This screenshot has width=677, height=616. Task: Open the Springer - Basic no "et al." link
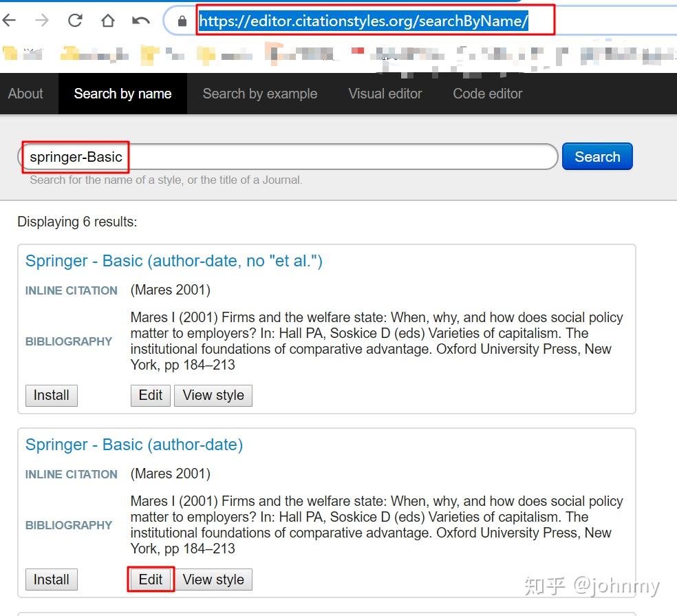click(x=174, y=261)
